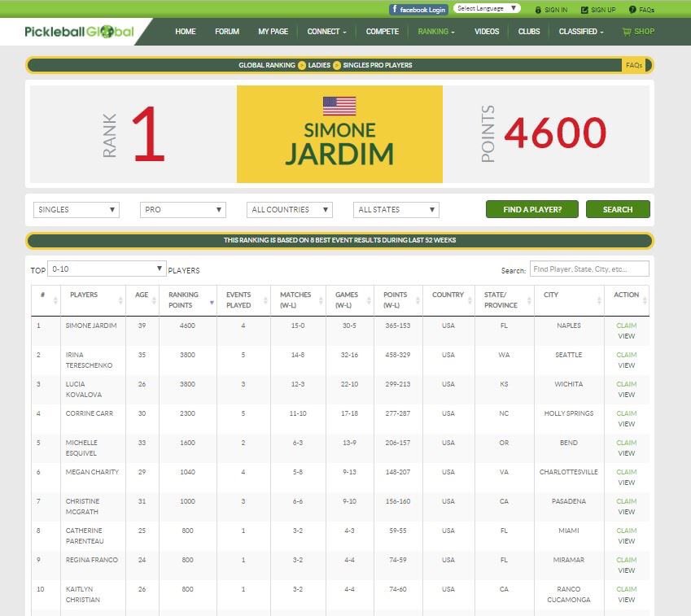This screenshot has width=691, height=616.
Task: Expand the Connect menu
Action: (326, 31)
